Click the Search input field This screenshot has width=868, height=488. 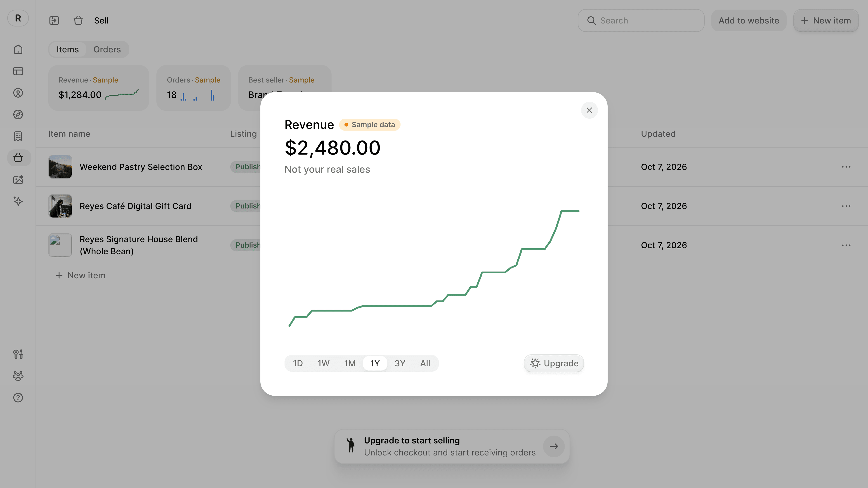641,21
